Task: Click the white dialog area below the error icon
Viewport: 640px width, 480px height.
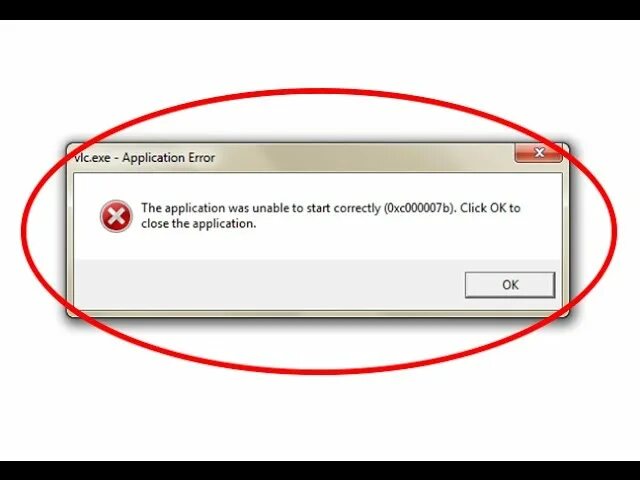Action: [x=116, y=245]
